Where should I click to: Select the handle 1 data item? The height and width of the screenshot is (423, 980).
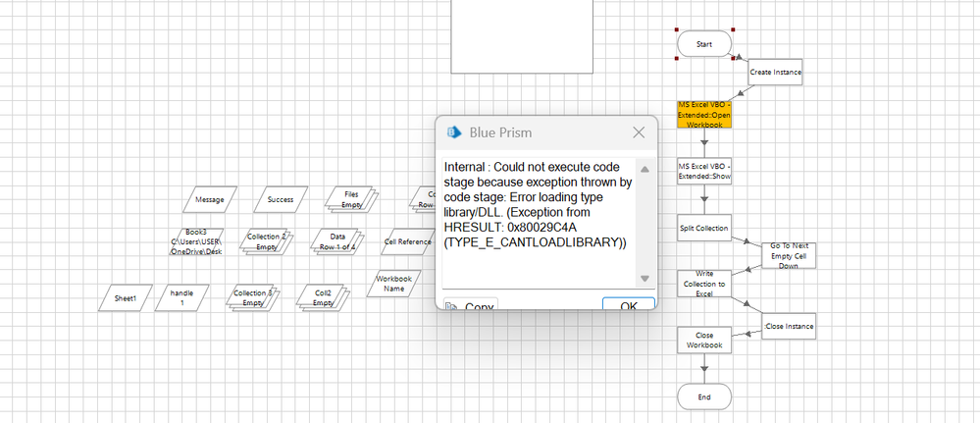pyautogui.click(x=181, y=297)
